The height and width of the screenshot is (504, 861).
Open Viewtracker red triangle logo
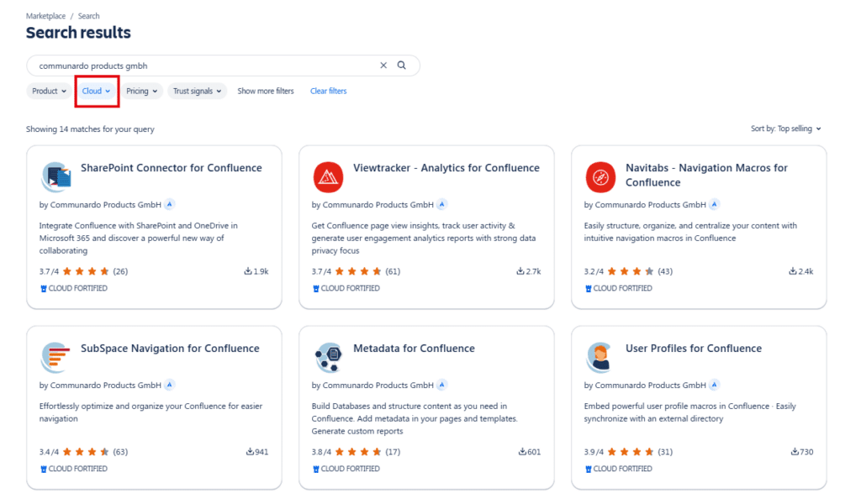[329, 176]
